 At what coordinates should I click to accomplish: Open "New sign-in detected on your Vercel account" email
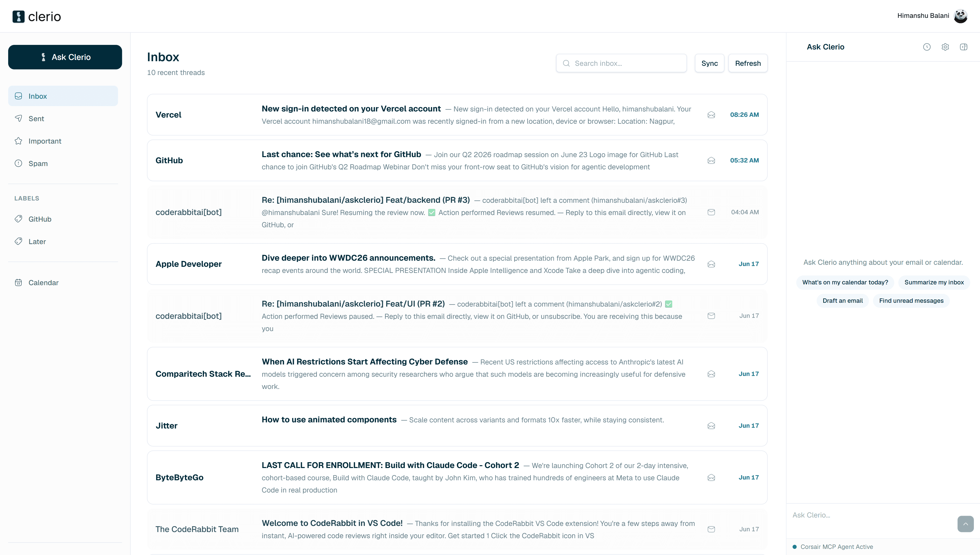[457, 115]
